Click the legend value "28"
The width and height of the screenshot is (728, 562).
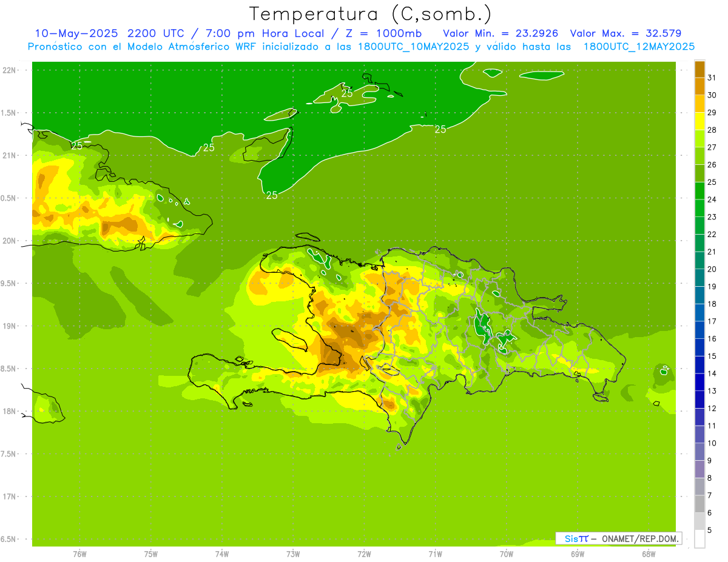tap(712, 130)
